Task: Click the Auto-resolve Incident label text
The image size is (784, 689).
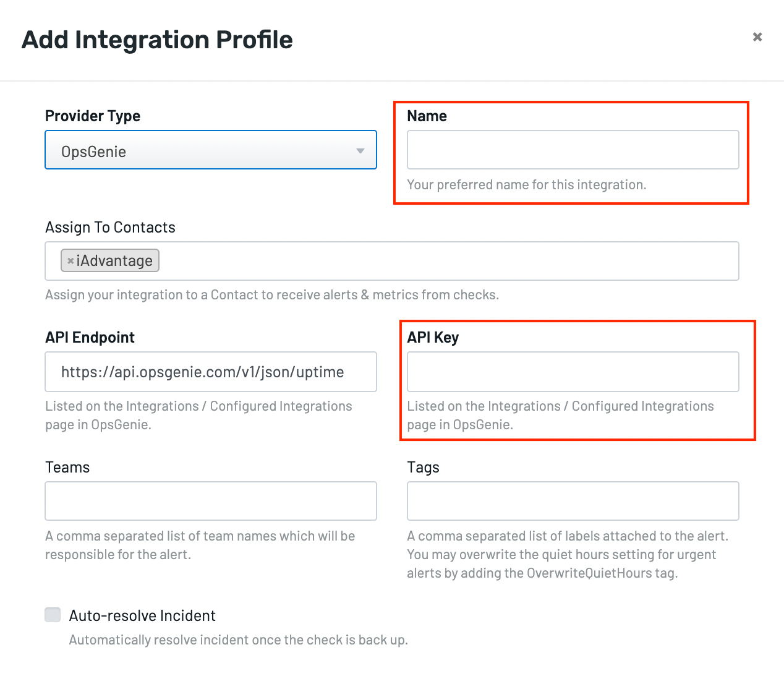Action: 142,615
